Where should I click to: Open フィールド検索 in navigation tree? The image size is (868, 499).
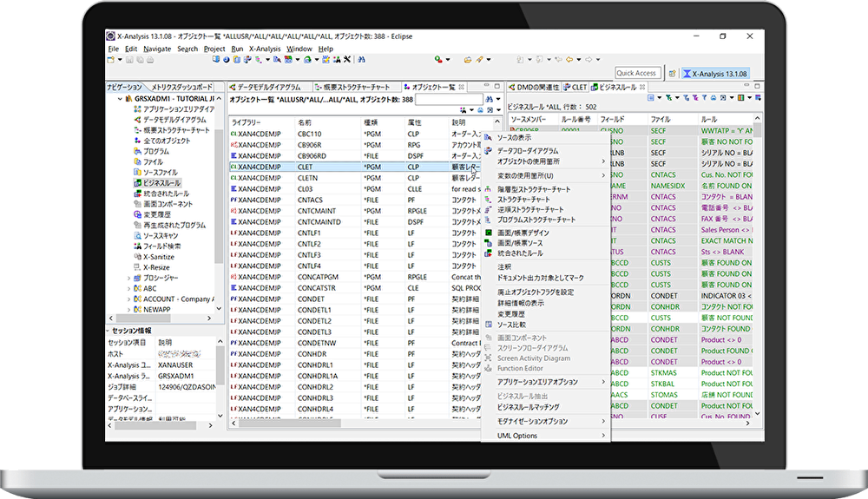click(x=157, y=246)
